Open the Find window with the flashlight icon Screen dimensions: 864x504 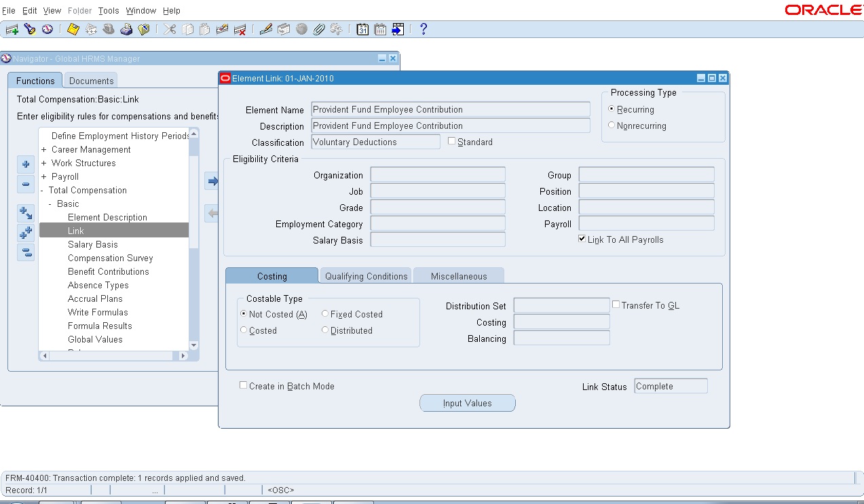tap(29, 28)
